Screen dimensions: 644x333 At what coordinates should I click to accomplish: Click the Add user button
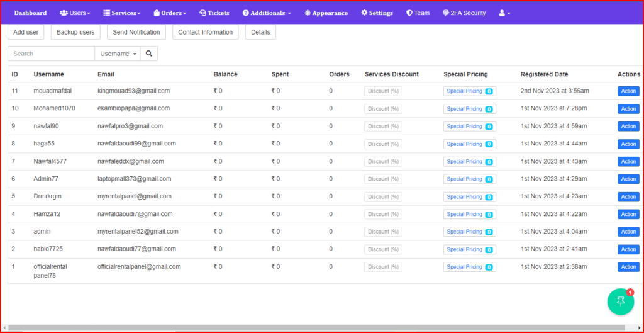coord(26,32)
